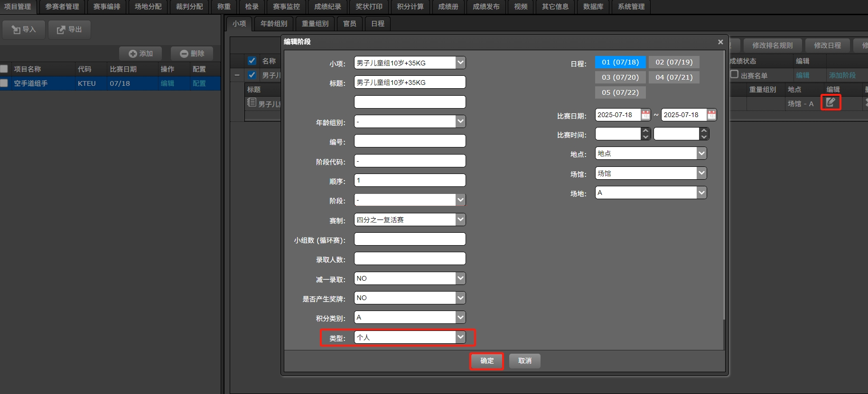The height and width of the screenshot is (394, 868).
Task: Click the 导出 export button
Action: pos(69,29)
